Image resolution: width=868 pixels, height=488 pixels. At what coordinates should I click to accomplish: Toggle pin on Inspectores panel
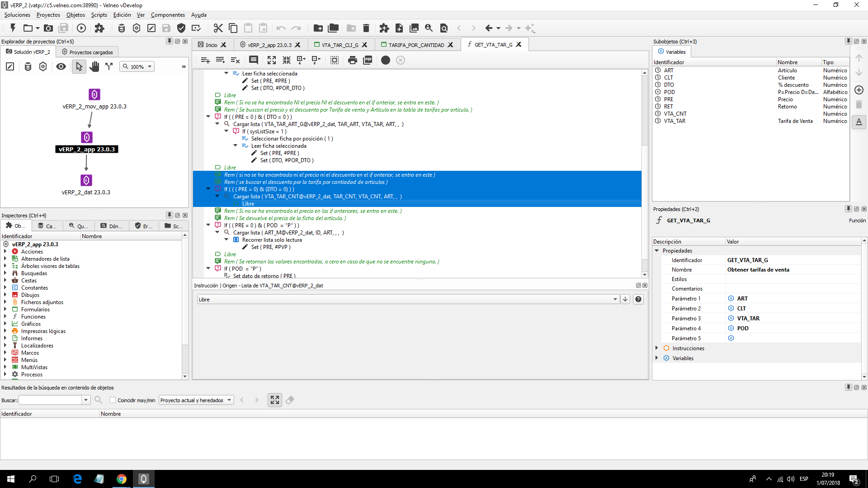(170, 215)
